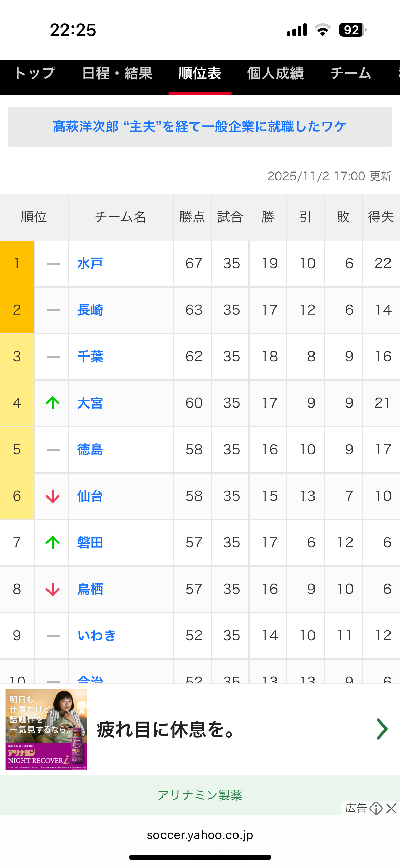Tap the green chevron on the ad banner
Image resolution: width=400 pixels, height=868 pixels.
[382, 729]
